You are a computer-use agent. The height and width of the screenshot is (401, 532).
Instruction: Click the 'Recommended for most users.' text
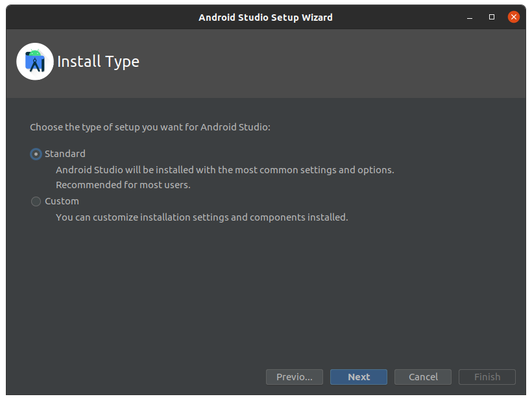123,185
